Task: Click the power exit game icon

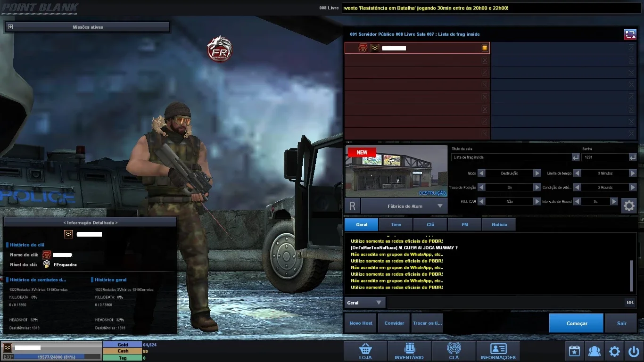Action: click(x=634, y=351)
